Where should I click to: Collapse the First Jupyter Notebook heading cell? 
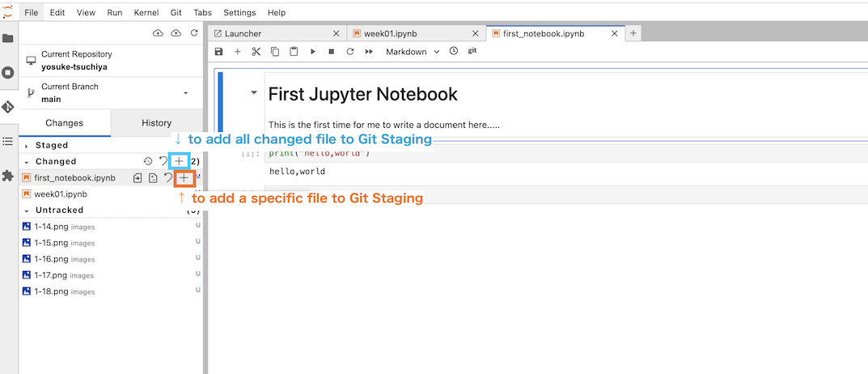click(254, 93)
